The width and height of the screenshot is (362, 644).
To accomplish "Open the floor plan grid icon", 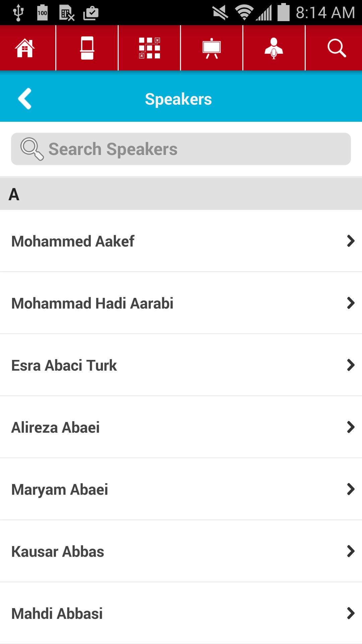I will (149, 48).
